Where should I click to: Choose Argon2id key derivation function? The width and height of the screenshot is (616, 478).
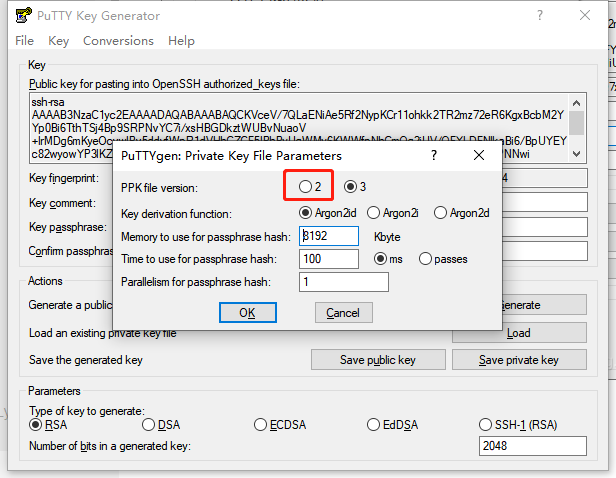[327, 213]
